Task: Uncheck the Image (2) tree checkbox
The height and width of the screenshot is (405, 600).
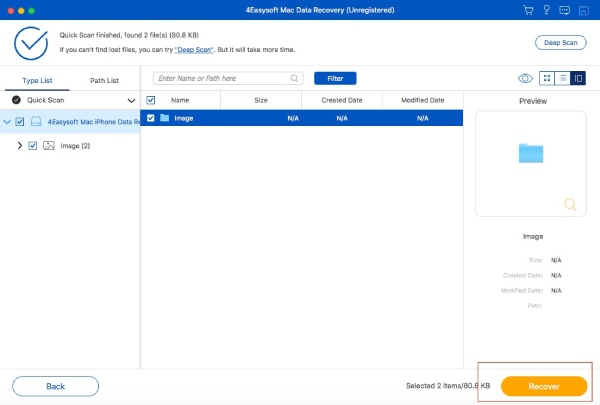Action: [33, 145]
